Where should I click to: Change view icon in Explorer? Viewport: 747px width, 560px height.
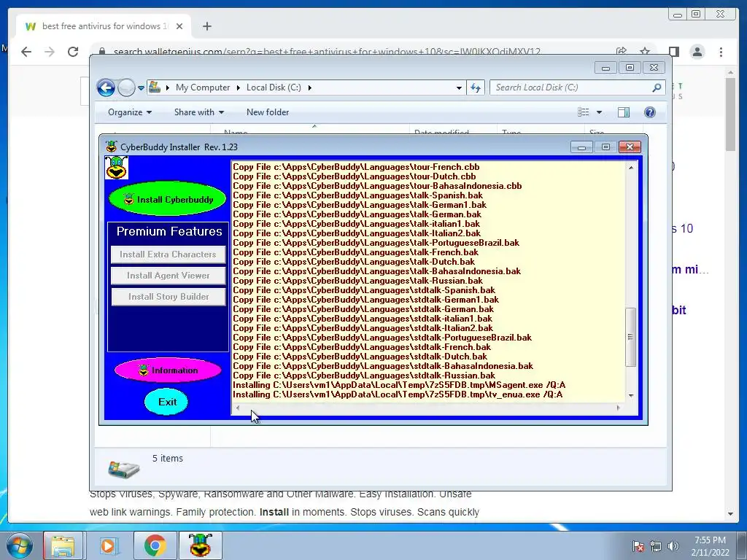point(583,112)
